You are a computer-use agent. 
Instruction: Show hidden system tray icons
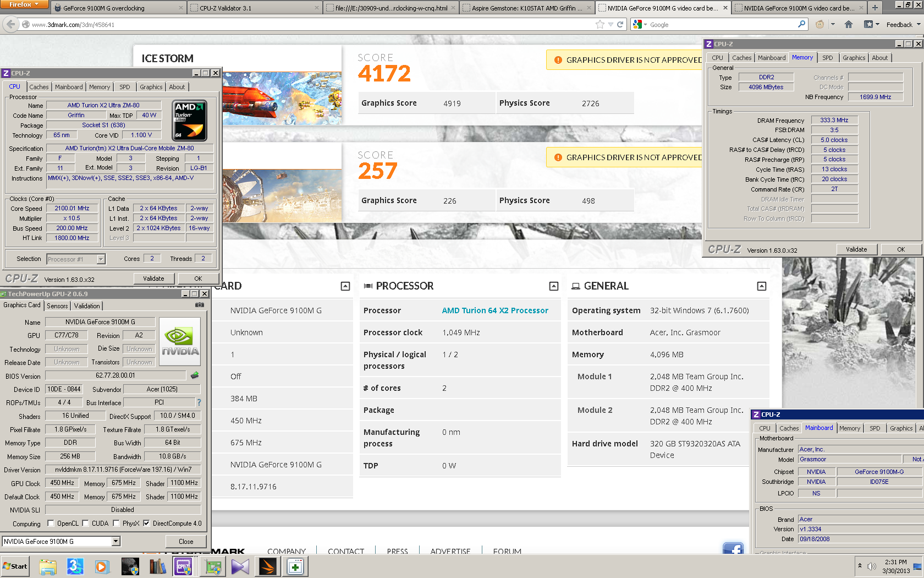click(x=860, y=566)
